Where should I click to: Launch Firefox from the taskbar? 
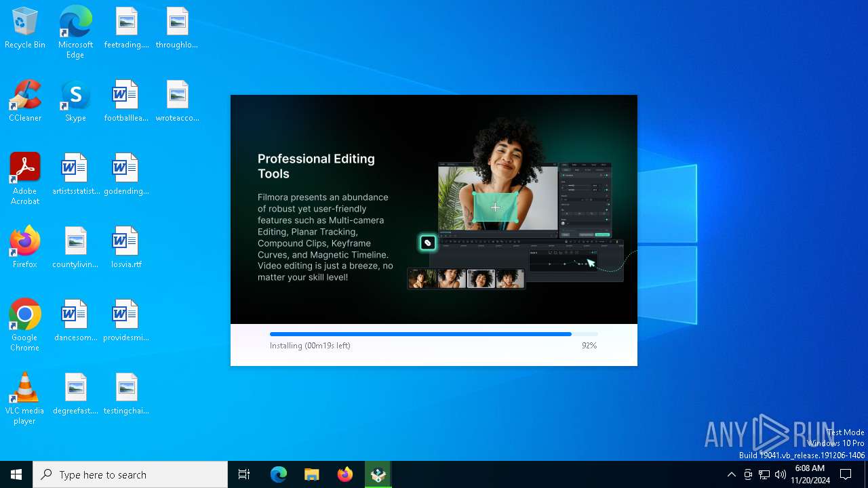[x=345, y=474]
